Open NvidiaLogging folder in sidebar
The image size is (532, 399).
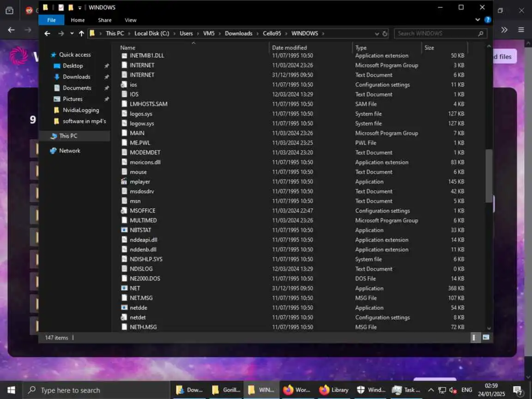pyautogui.click(x=81, y=110)
